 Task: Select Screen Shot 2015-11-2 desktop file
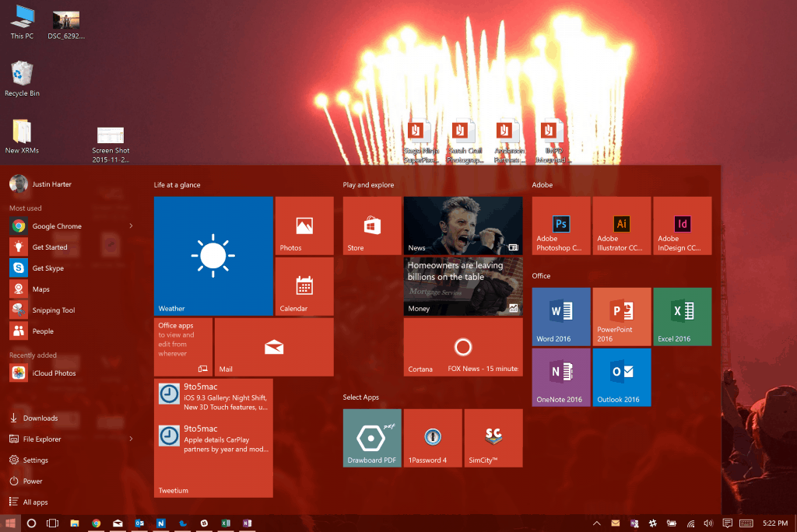click(x=111, y=145)
